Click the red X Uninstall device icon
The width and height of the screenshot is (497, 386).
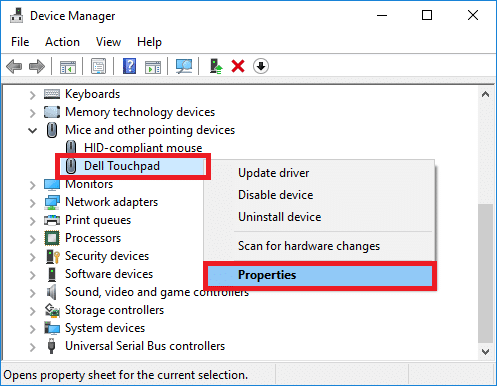[x=238, y=66]
